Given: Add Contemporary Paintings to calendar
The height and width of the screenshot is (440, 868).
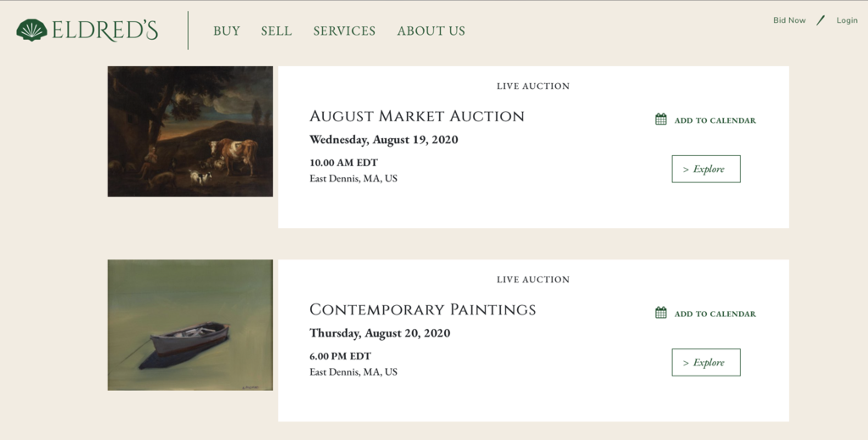Looking at the screenshot, I should tap(715, 314).
